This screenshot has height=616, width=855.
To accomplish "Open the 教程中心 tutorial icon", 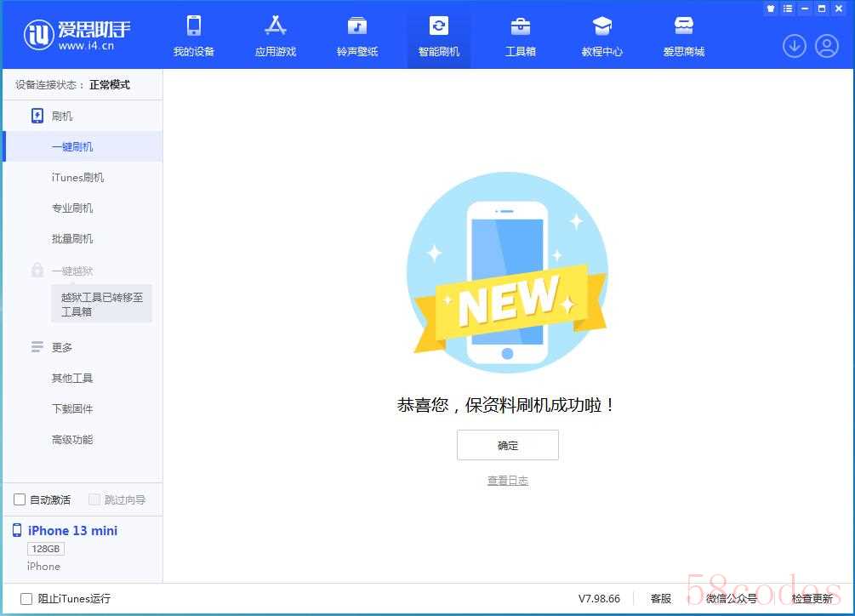I will click(602, 26).
